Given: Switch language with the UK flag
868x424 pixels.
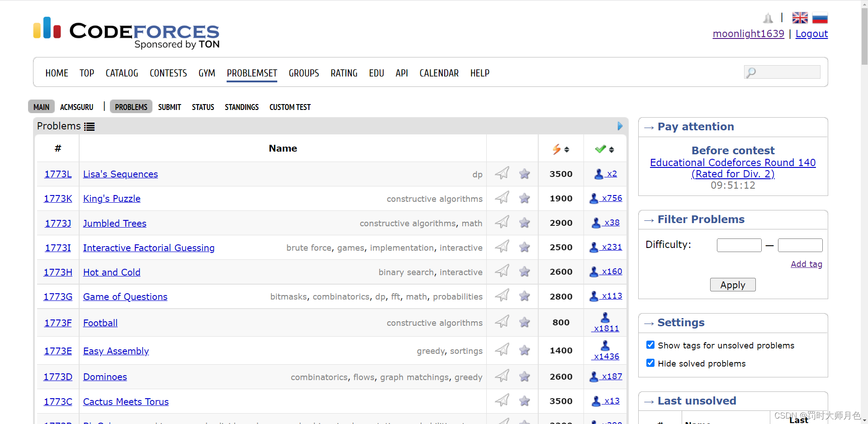Looking at the screenshot, I should (800, 18).
